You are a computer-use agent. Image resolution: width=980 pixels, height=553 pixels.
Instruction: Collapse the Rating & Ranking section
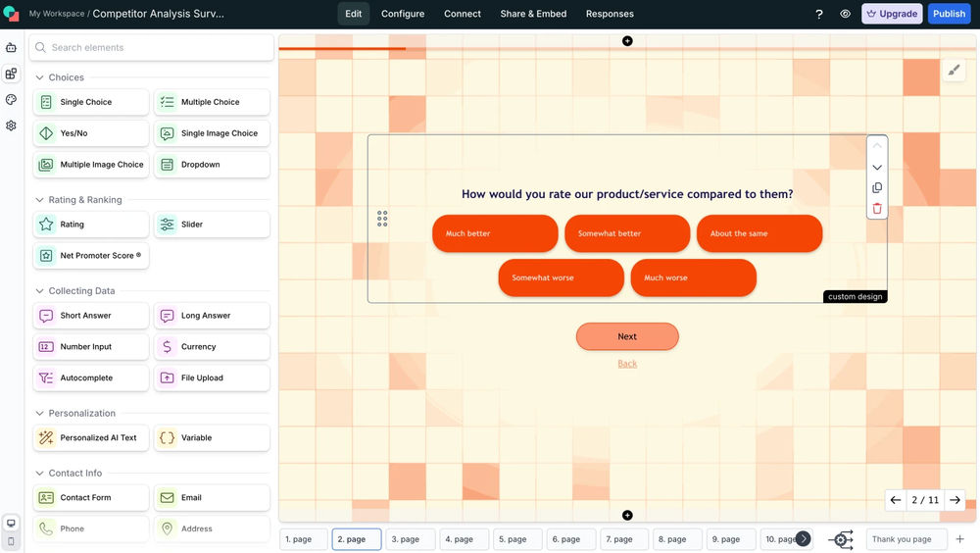coord(40,200)
